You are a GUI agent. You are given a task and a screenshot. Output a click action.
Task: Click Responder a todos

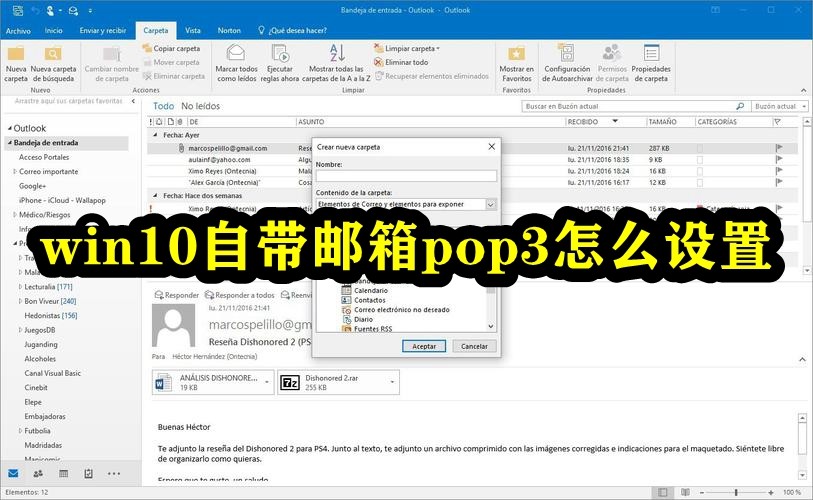[x=240, y=295]
